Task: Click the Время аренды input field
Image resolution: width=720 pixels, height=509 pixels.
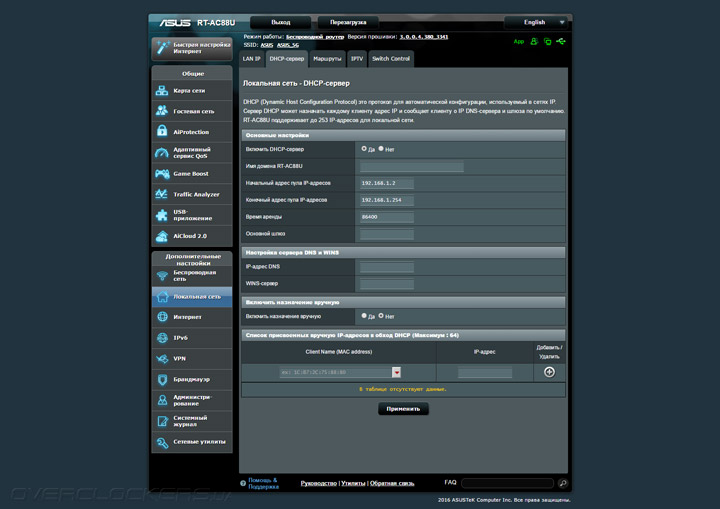Action: [386, 217]
